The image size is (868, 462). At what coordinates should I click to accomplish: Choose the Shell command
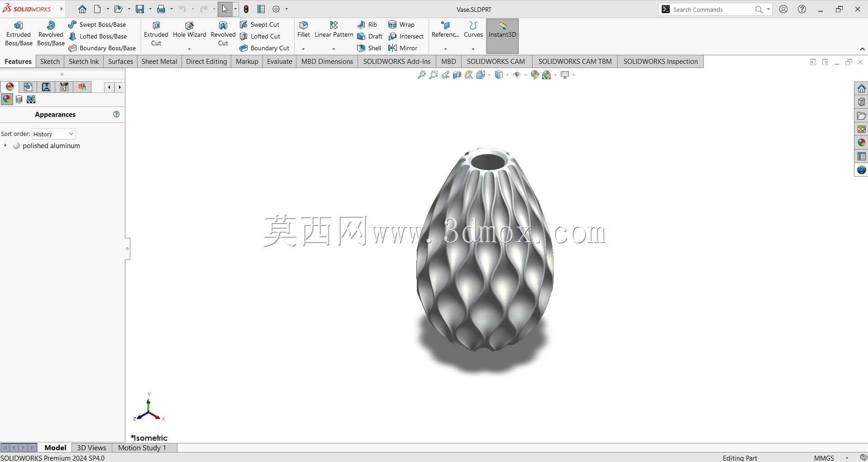[369, 48]
